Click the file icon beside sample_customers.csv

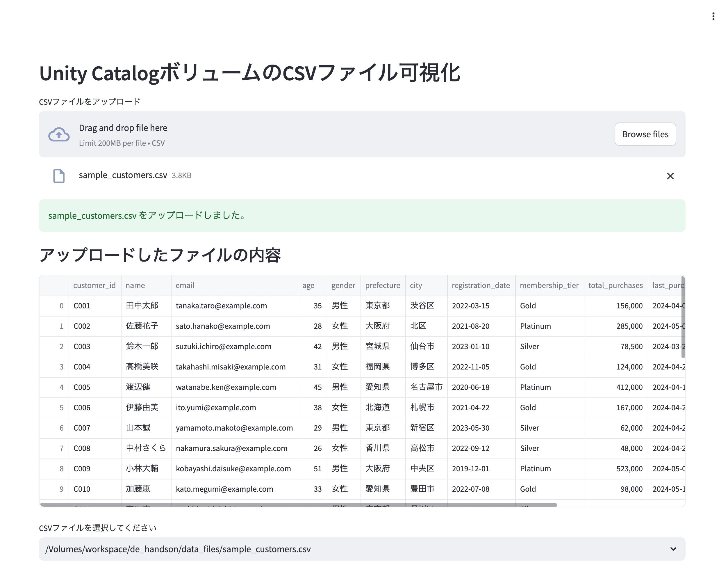point(59,176)
